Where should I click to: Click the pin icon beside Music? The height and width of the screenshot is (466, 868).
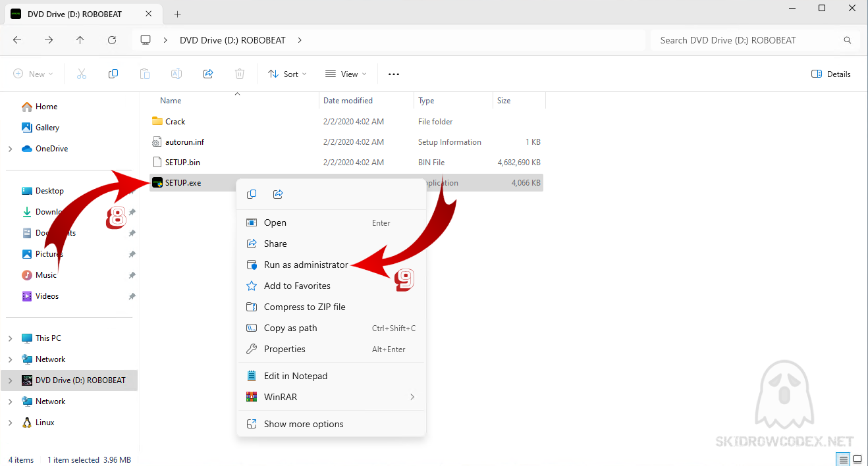pos(132,275)
